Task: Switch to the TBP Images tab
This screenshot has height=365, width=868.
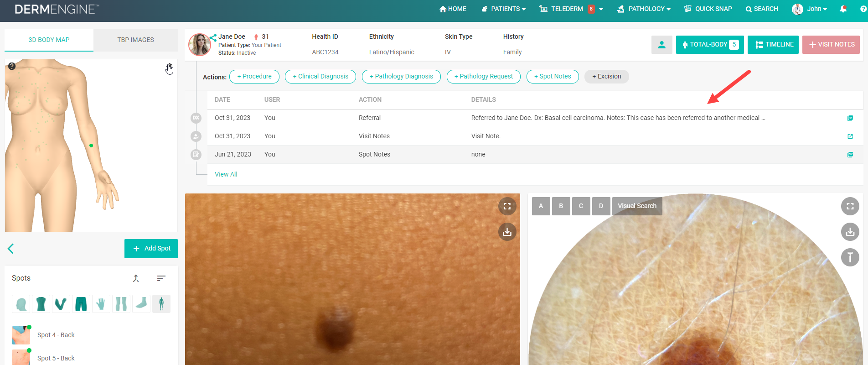Action: [x=135, y=40]
